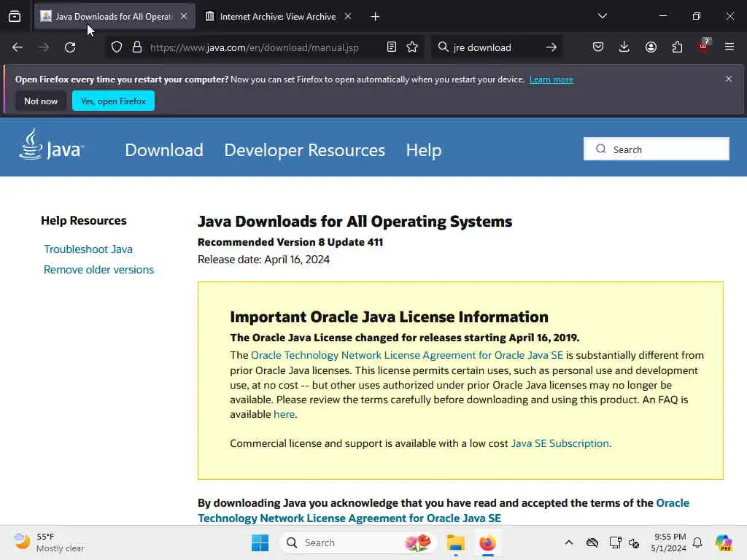Image resolution: width=747 pixels, height=560 pixels.
Task: Open FAQ 'here' link
Action: click(x=284, y=414)
